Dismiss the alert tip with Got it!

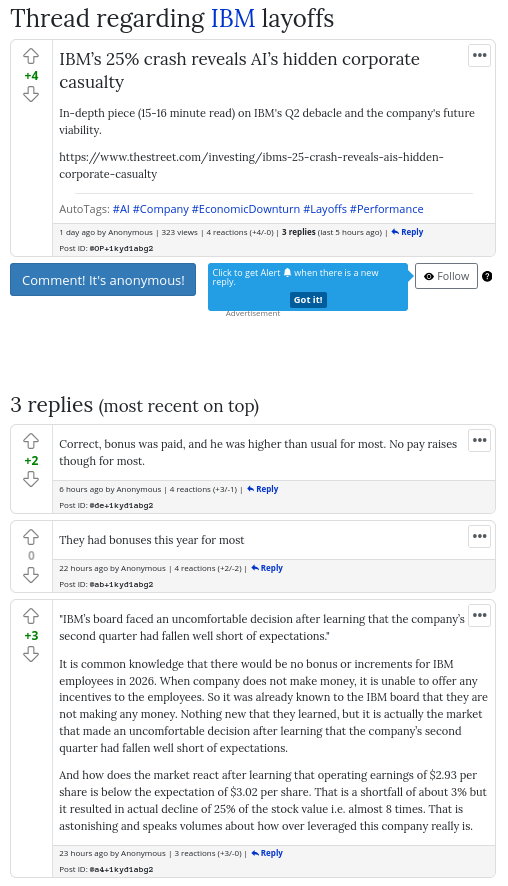[308, 300]
